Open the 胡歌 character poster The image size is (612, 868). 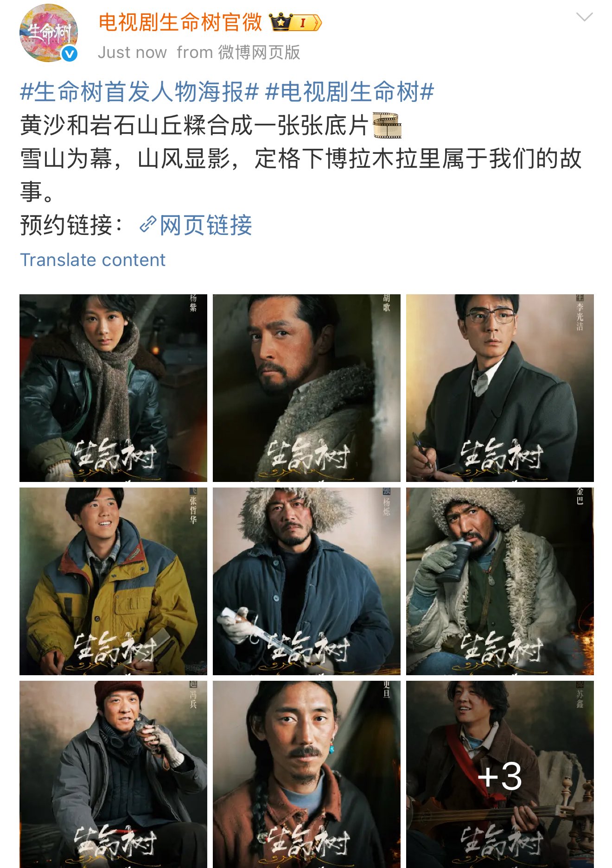point(306,388)
